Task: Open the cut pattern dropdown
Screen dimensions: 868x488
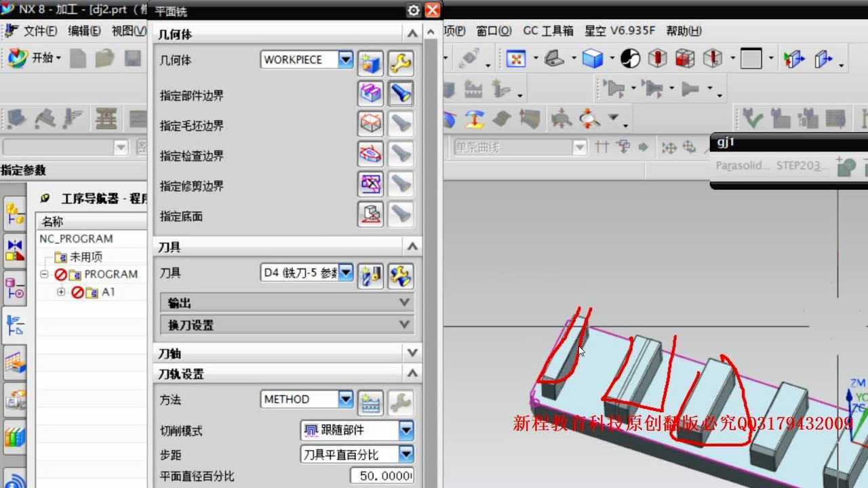Action: (x=406, y=430)
